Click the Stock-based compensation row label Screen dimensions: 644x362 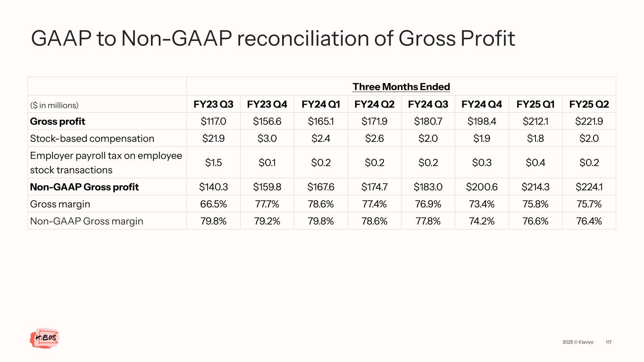(x=92, y=139)
